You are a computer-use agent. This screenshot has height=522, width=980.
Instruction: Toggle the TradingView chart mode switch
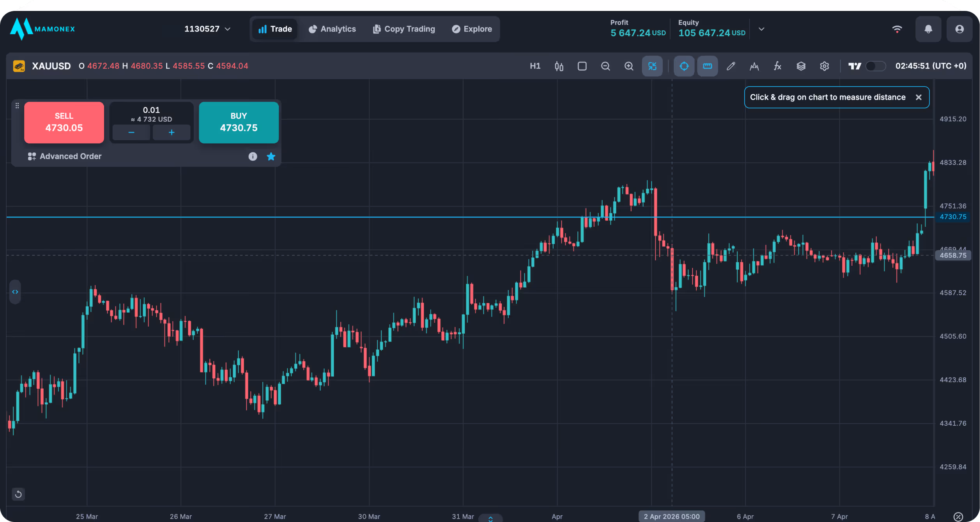875,66
